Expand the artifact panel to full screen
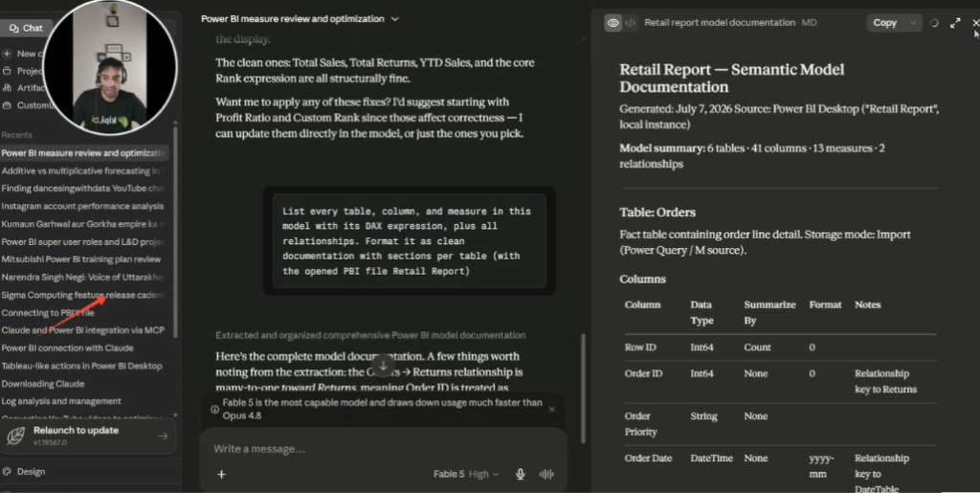Image resolution: width=980 pixels, height=493 pixels. [x=955, y=22]
